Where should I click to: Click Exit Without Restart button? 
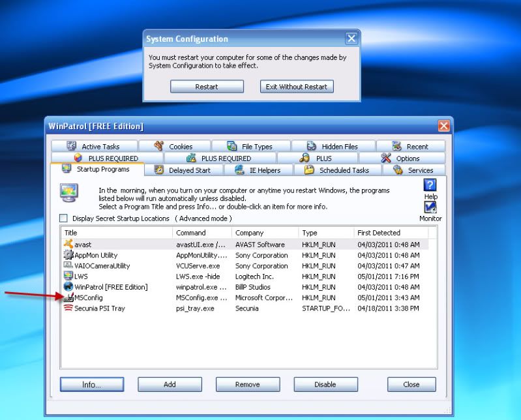pos(297,86)
